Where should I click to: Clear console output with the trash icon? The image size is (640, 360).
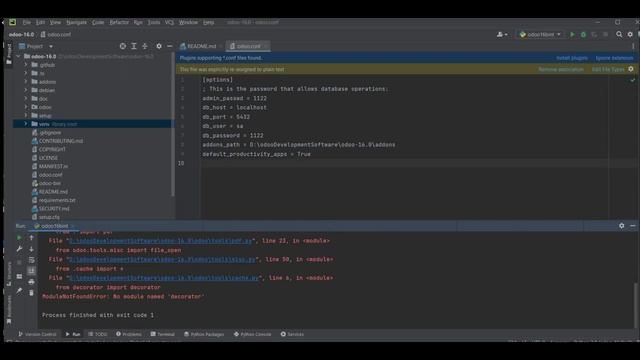[x=31, y=293]
